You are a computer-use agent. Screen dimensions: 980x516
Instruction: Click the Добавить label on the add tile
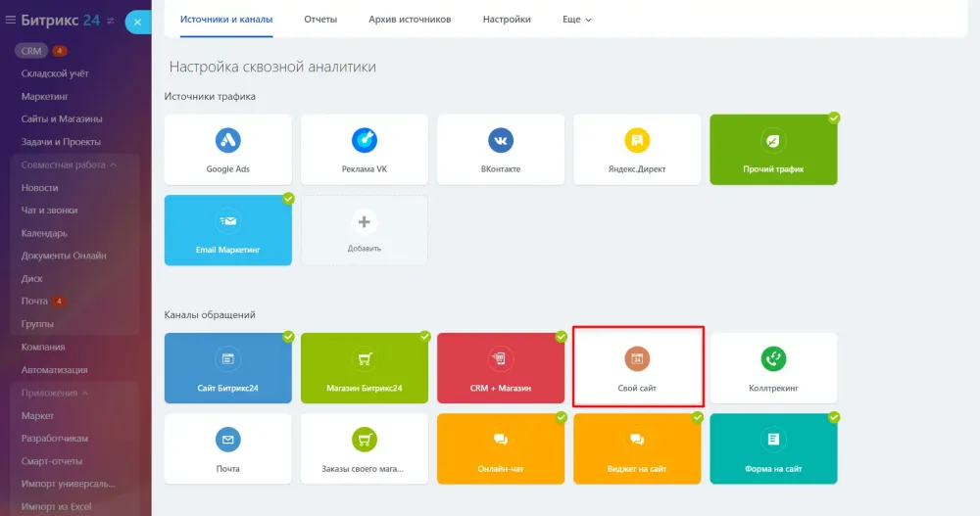(x=365, y=249)
